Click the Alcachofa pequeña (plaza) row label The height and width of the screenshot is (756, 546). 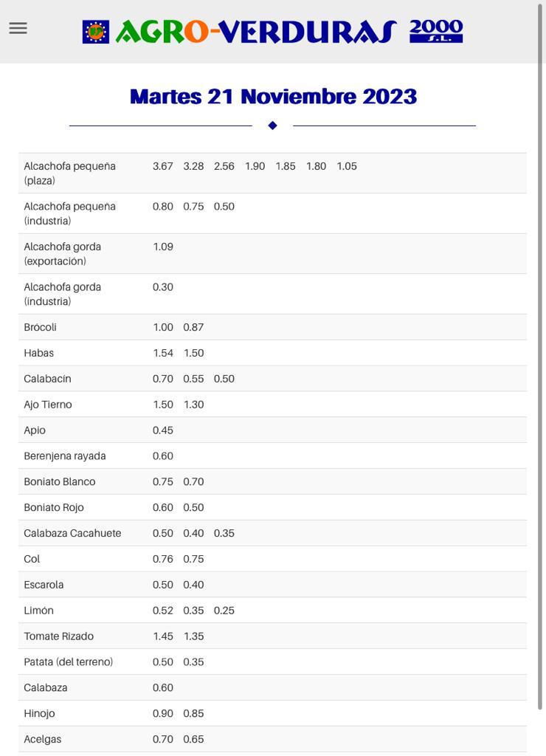pos(70,173)
